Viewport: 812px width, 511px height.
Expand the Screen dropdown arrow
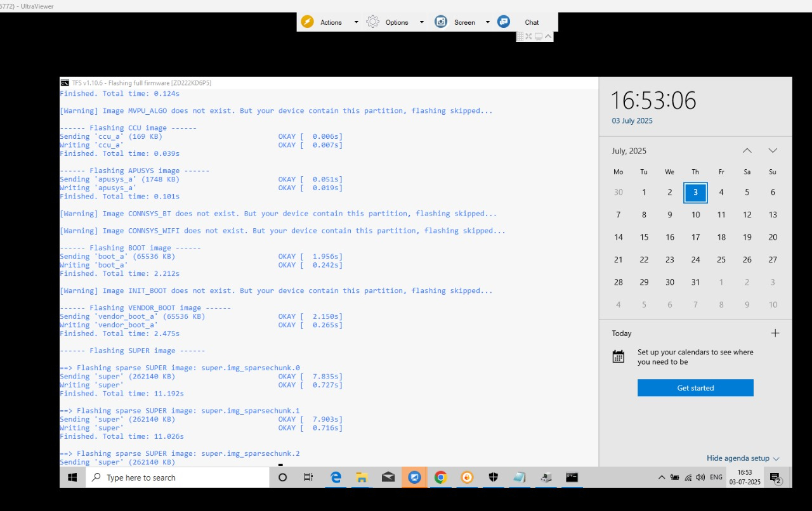(487, 22)
